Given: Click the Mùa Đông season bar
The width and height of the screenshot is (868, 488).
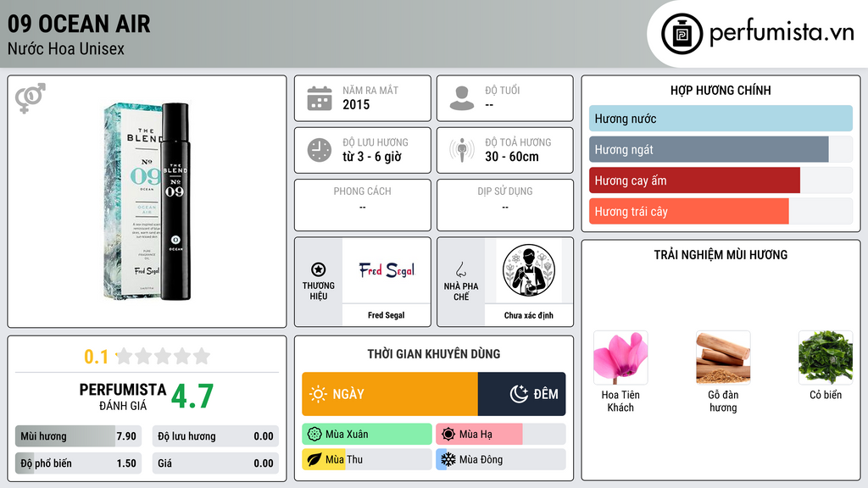Looking at the screenshot, I should coord(500,459).
